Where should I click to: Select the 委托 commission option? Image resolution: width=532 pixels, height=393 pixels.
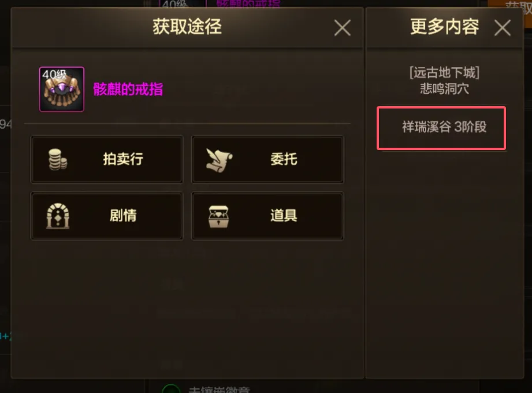click(x=267, y=159)
